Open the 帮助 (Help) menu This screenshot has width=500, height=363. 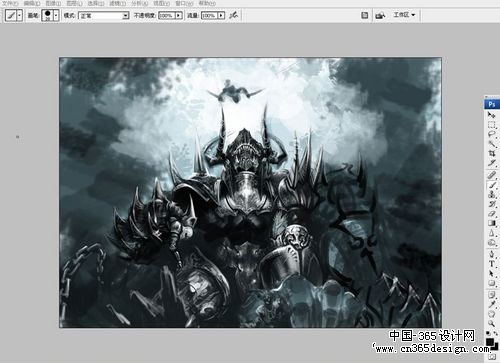pyautogui.click(x=207, y=3)
